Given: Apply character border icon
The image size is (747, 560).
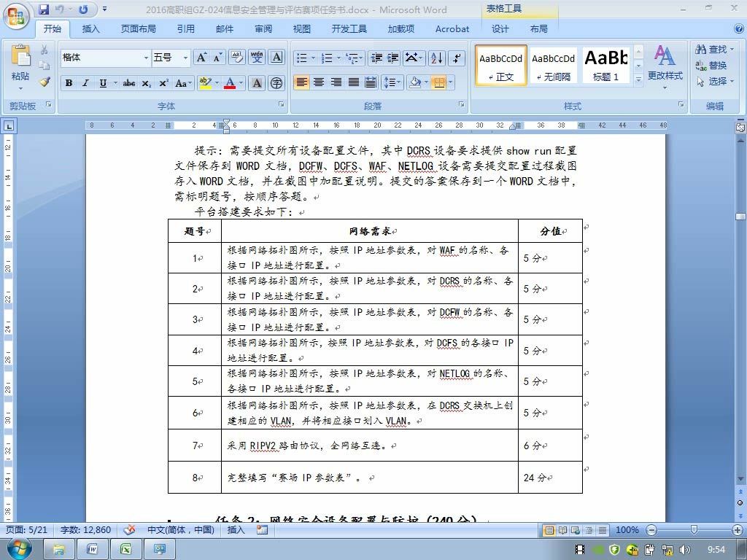Looking at the screenshot, I should [276, 58].
